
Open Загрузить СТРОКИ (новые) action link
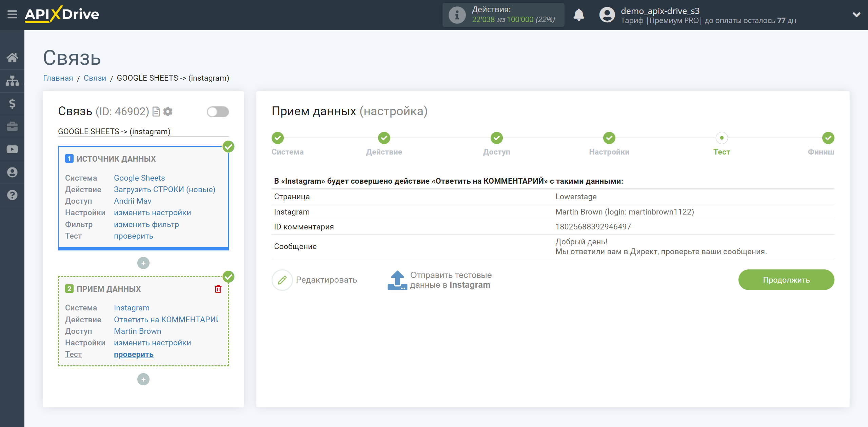coord(164,189)
